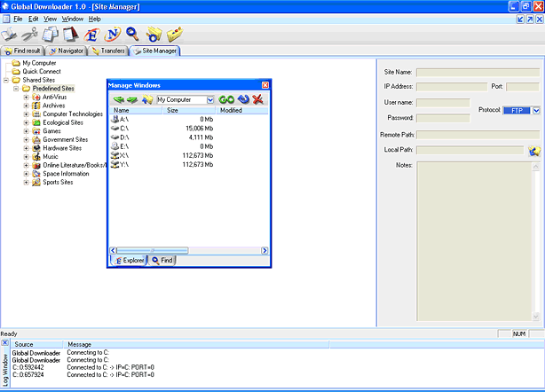Screen dimensions: 545x392
Task: Expand the Government Sites category
Action: click(x=26, y=139)
